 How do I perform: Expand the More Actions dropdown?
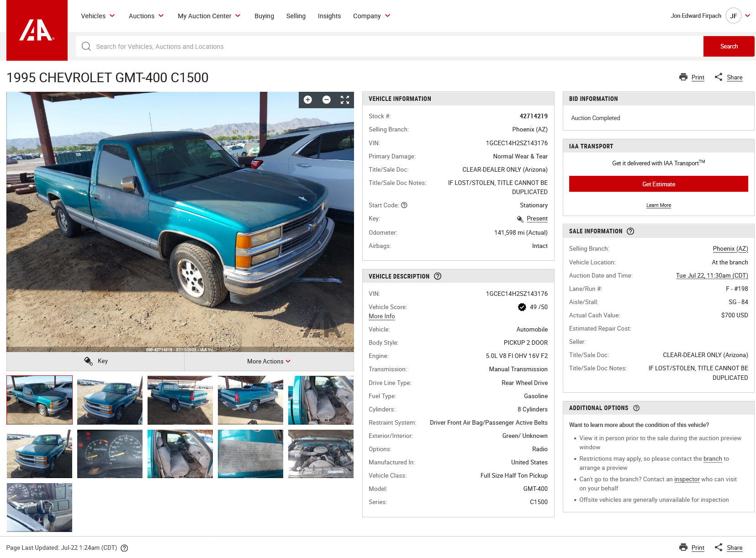point(269,361)
